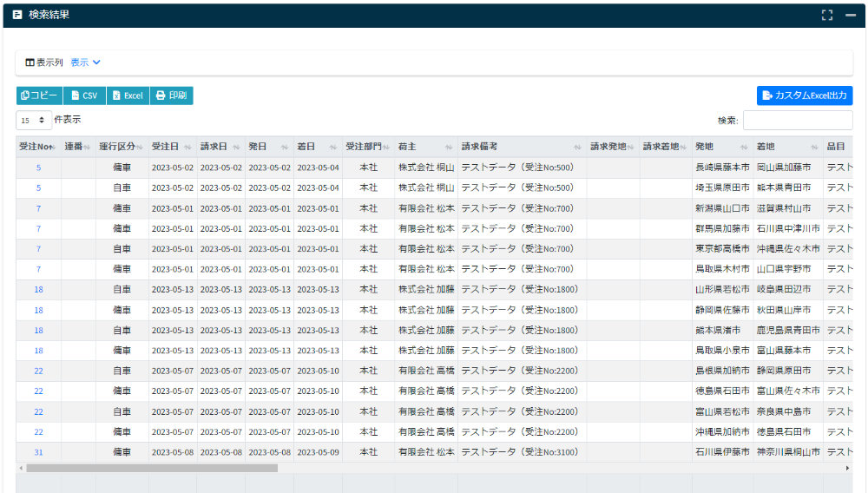868x493 pixels.
Task: Print the search results with 印刷
Action: 171,95
